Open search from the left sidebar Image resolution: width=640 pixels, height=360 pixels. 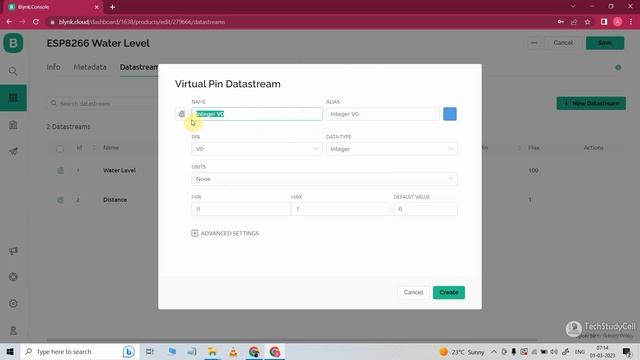(13, 71)
